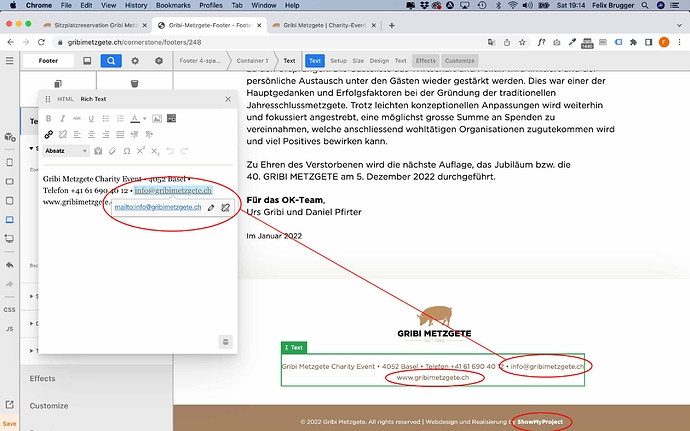Viewport: 690px width, 431px height.
Task: Open the Customize tab in the top bar
Action: (x=459, y=61)
